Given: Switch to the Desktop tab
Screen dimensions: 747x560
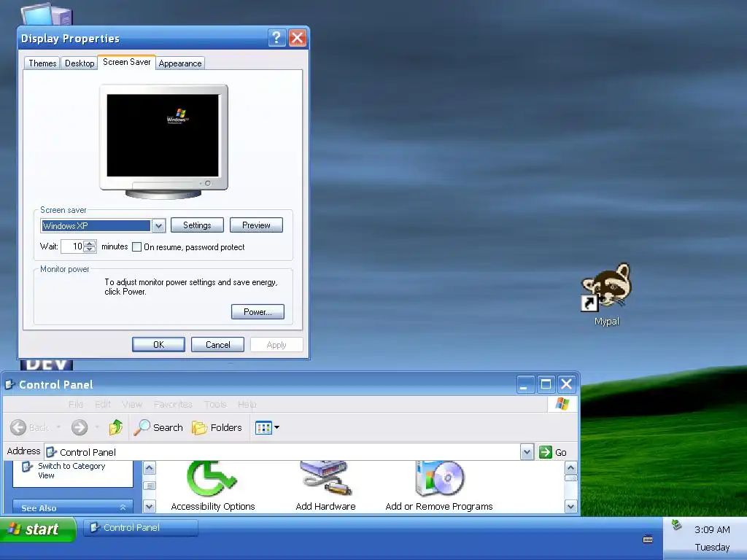Looking at the screenshot, I should coord(80,63).
